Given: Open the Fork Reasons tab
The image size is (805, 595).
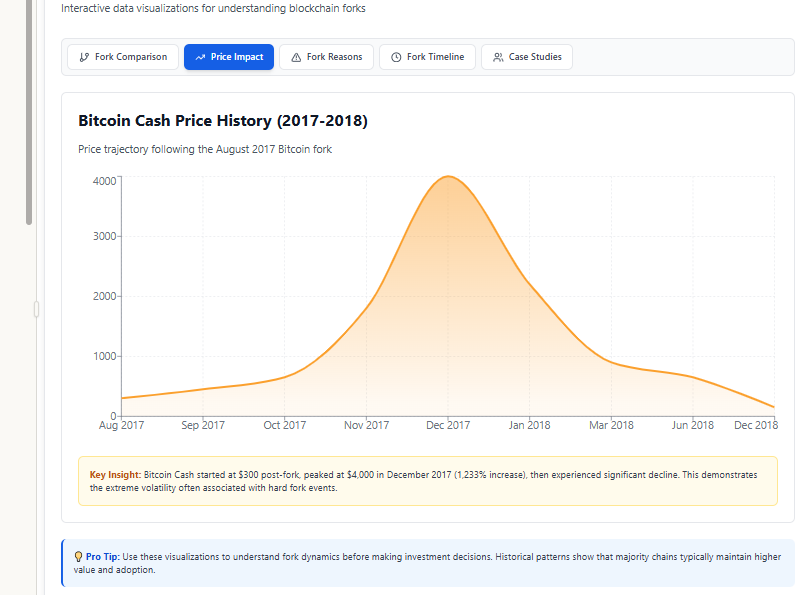Looking at the screenshot, I should [326, 57].
